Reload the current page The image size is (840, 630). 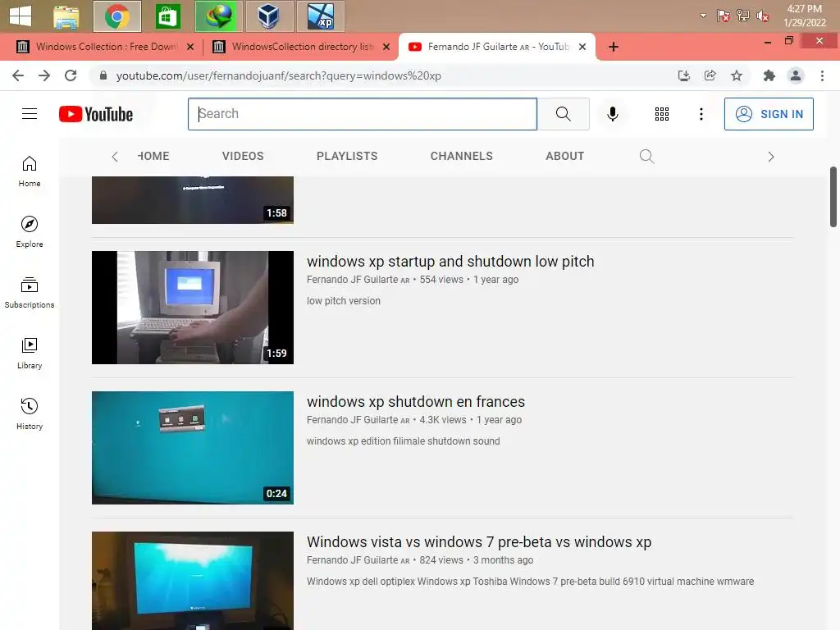click(x=71, y=75)
